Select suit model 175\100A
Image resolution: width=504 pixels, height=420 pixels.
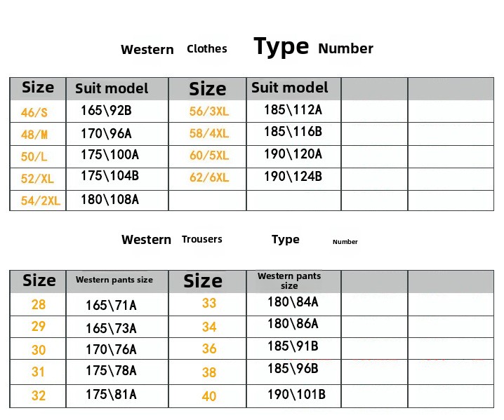pyautogui.click(x=110, y=155)
